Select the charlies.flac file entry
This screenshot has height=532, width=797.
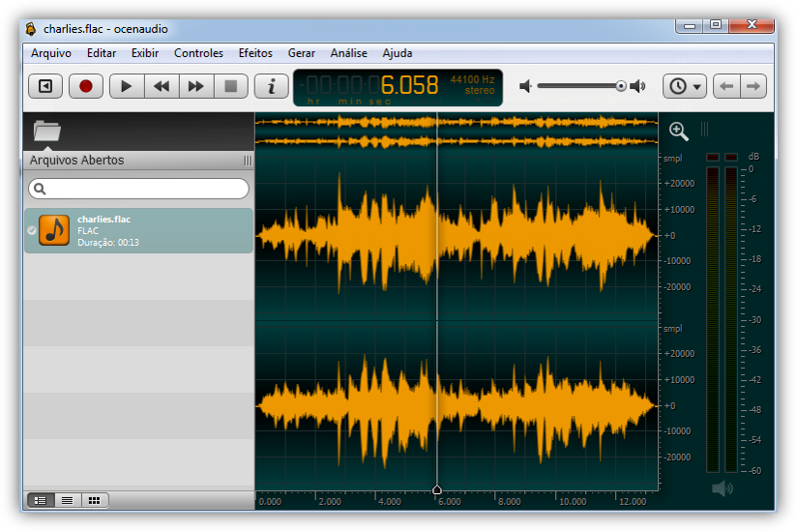point(138,230)
